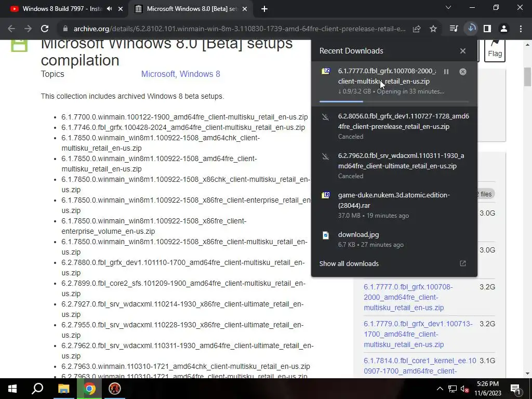Open Windows Start menu

12,389
